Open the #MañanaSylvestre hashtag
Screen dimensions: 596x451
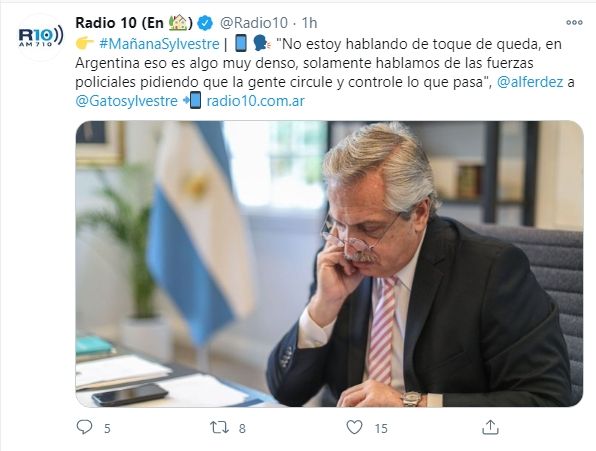coord(159,44)
